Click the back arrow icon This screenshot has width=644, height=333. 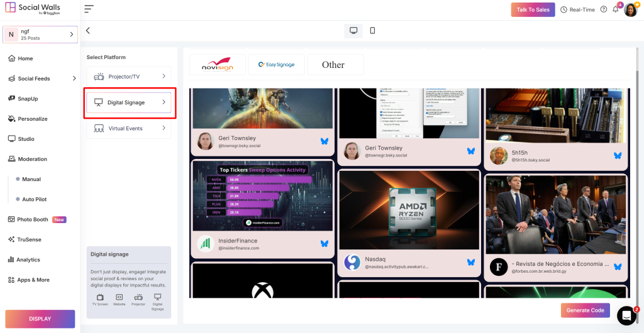88,31
